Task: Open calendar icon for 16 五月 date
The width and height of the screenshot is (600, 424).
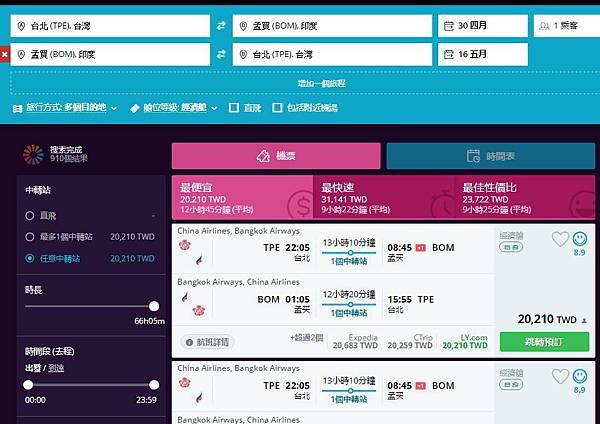Action: (448, 54)
